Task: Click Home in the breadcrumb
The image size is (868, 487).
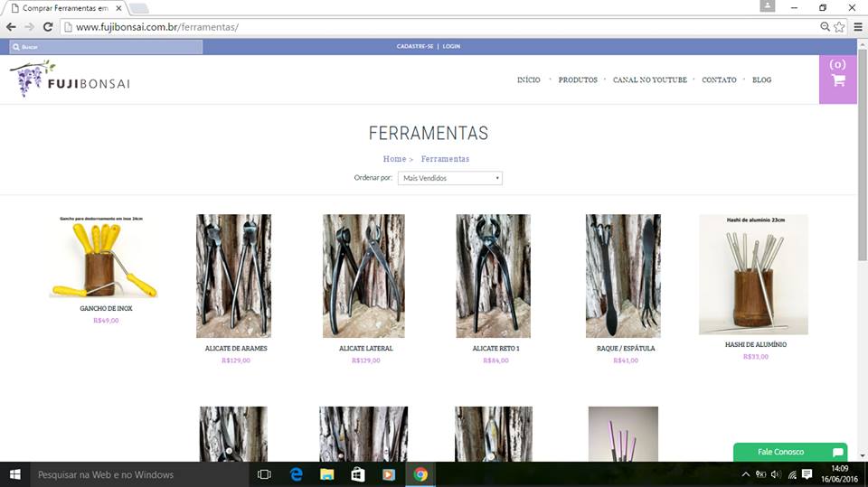Action: 394,159
